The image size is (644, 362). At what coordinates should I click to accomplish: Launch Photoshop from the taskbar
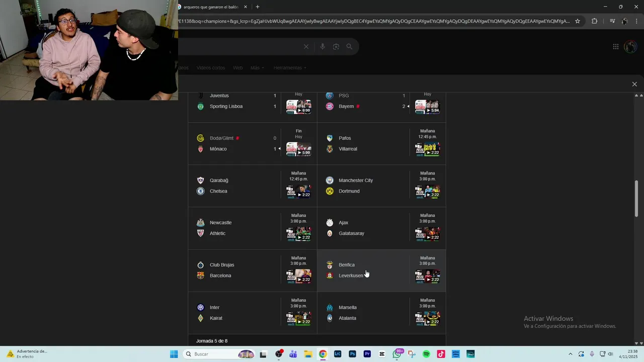coord(352,354)
